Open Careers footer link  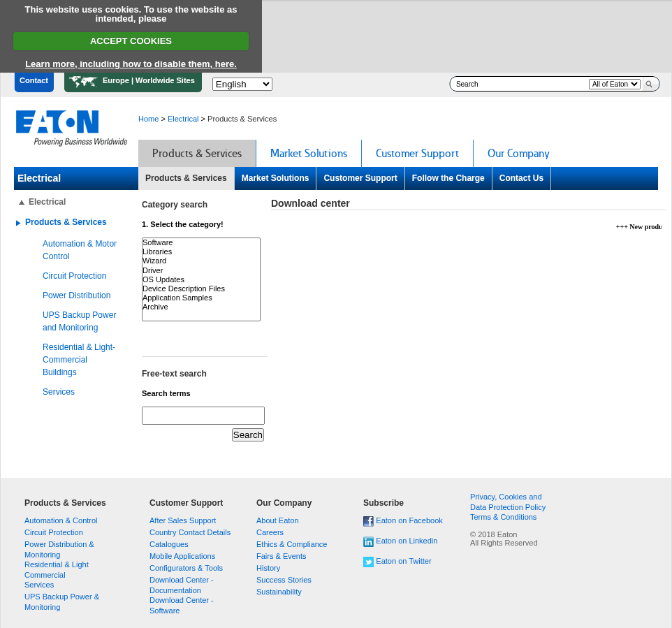[x=270, y=532]
